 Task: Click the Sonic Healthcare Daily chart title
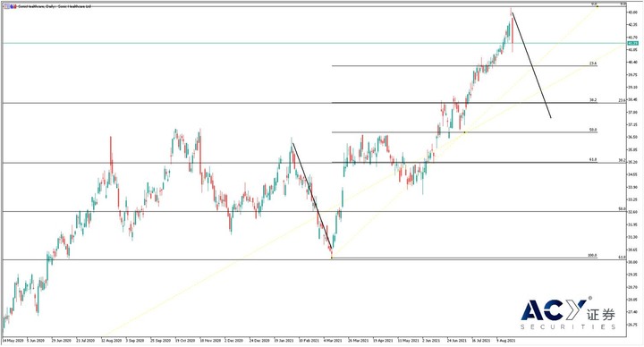[55, 6]
